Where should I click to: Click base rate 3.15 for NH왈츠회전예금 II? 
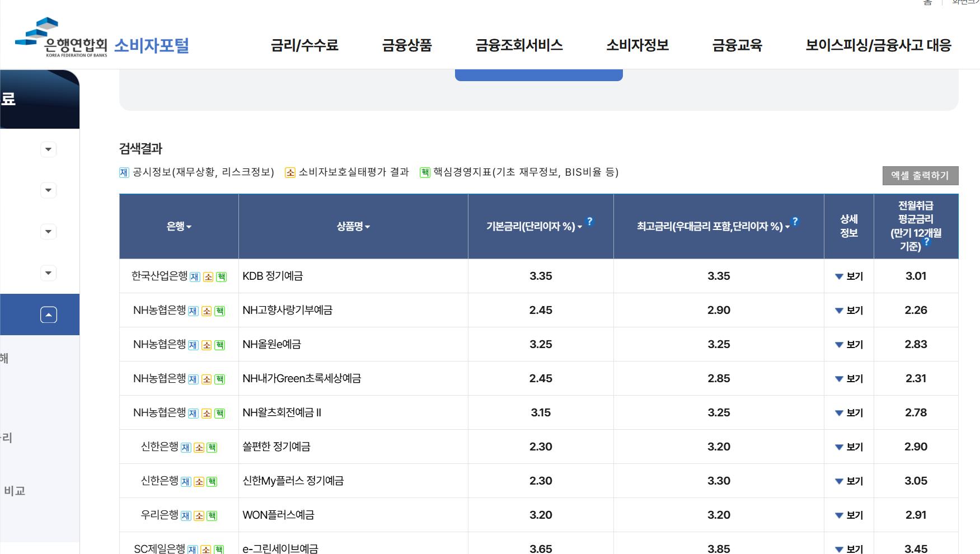pyautogui.click(x=541, y=412)
